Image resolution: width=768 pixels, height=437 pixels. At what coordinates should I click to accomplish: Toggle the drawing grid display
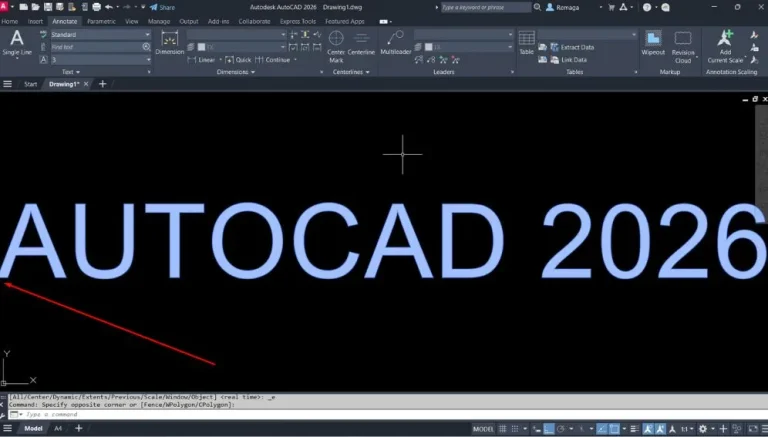[x=503, y=429]
